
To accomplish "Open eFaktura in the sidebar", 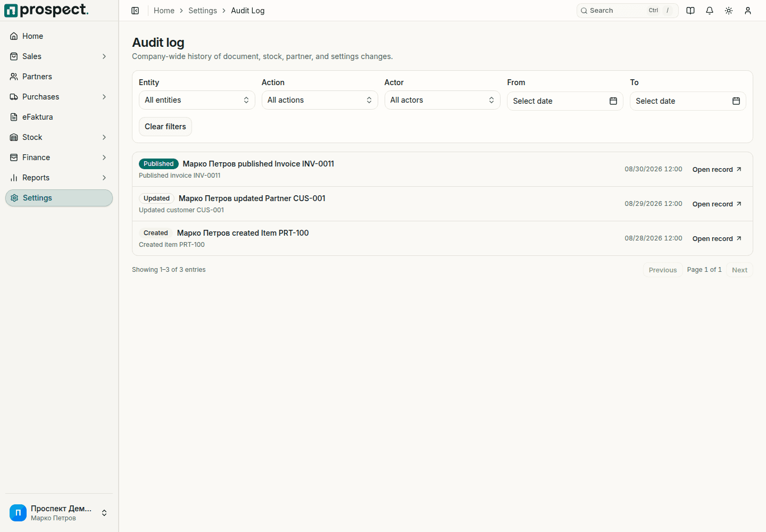I will [59, 117].
